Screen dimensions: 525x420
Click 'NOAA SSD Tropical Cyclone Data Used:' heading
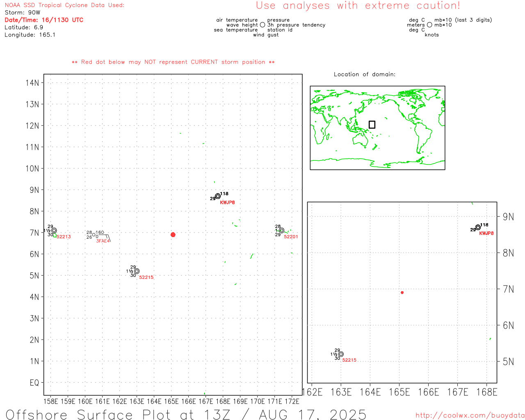click(64, 5)
